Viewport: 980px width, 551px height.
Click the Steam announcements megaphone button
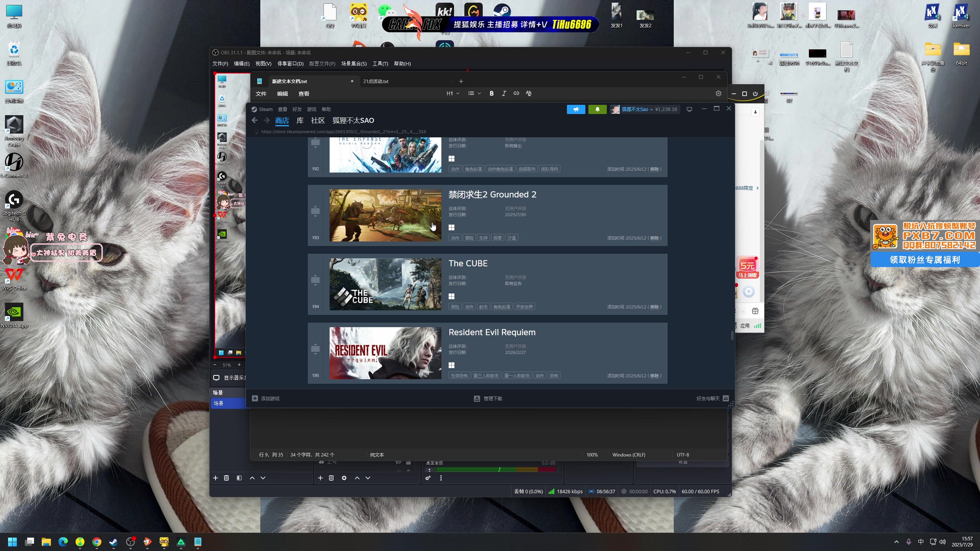[576, 109]
